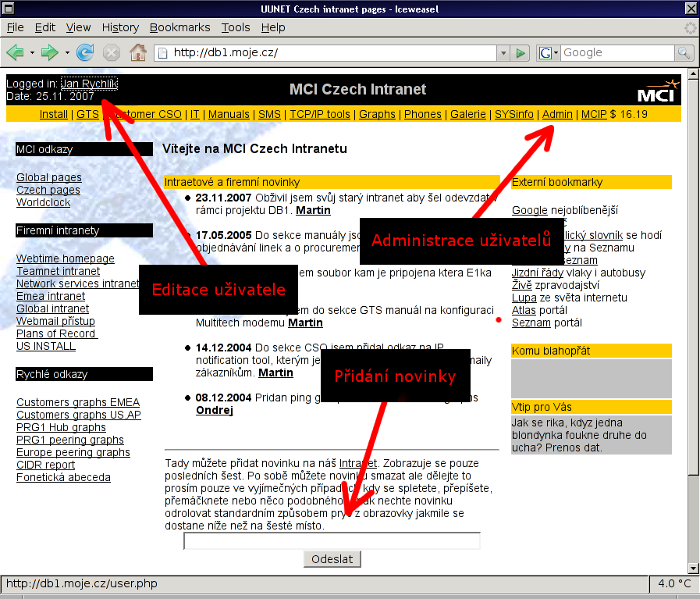
Task: Open the URL bar history dropdown
Action: click(x=503, y=53)
